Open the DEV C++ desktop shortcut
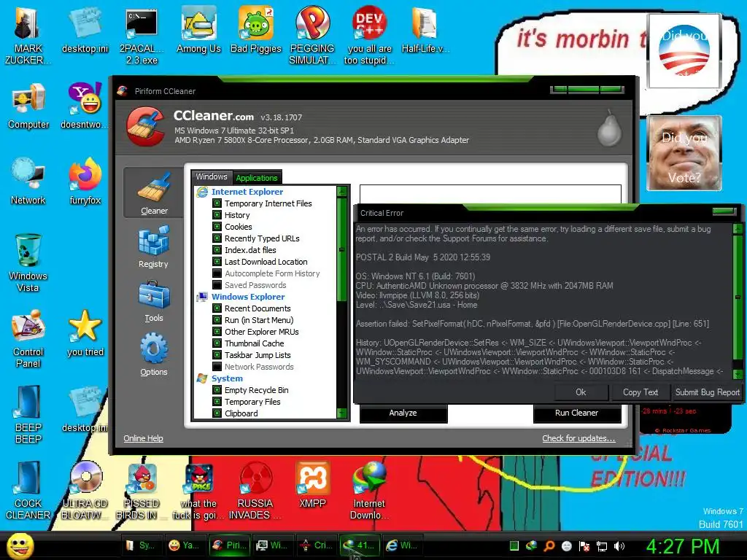Image resolution: width=747 pixels, height=560 pixels. [x=369, y=35]
